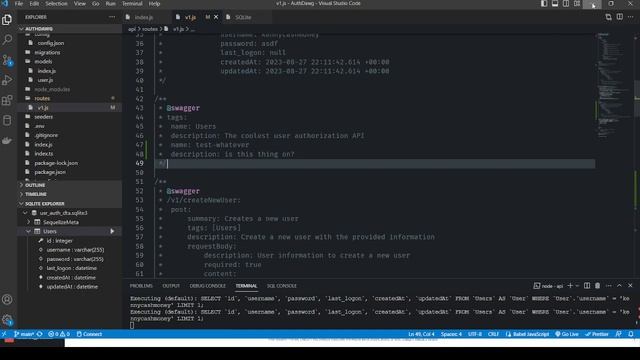Open the Edit menu

pyautogui.click(x=34, y=4)
